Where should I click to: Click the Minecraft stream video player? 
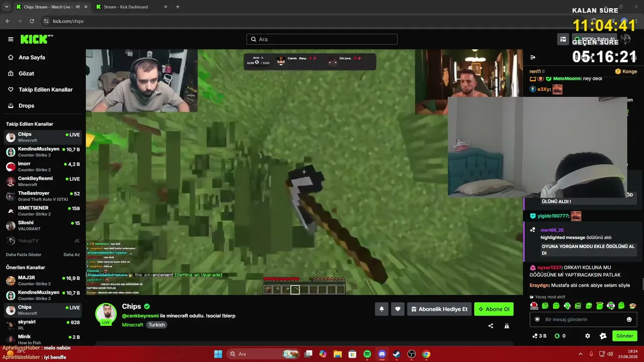click(x=304, y=172)
